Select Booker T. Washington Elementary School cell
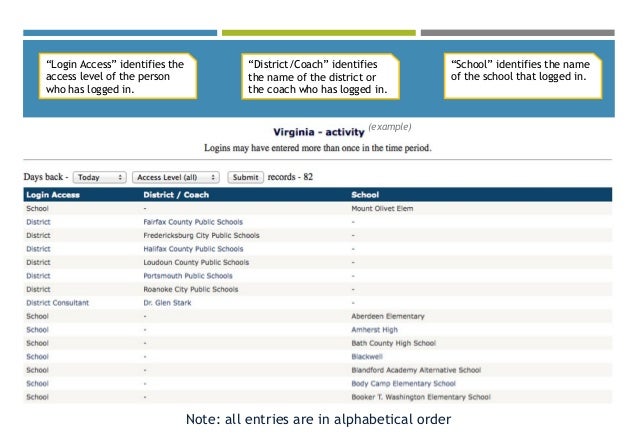This screenshot has height=447, width=638. click(x=421, y=397)
